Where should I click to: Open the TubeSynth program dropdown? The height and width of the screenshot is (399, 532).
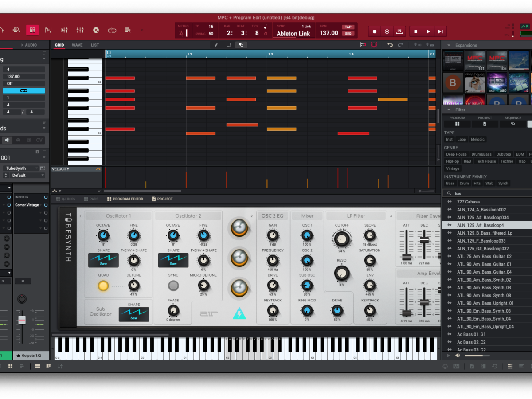(x=21, y=168)
